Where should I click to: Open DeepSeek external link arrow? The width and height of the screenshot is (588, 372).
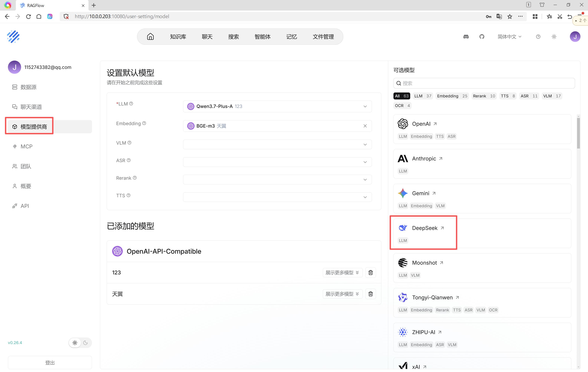coord(442,228)
